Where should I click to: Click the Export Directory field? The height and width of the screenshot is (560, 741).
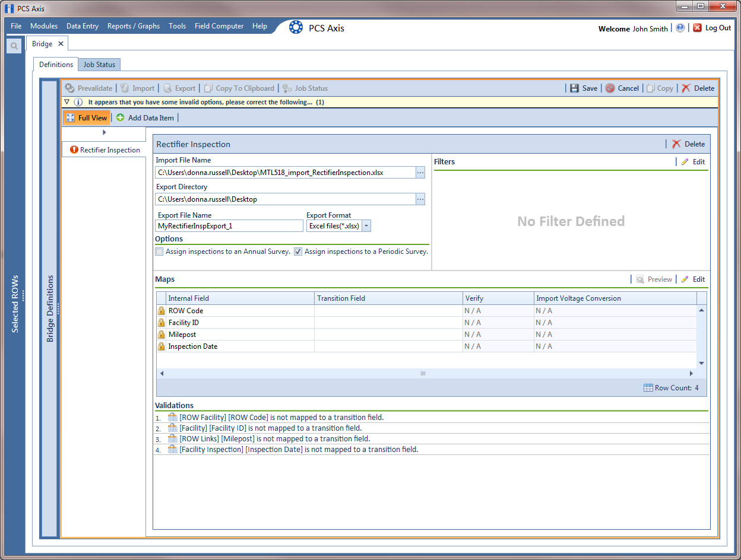(x=286, y=199)
